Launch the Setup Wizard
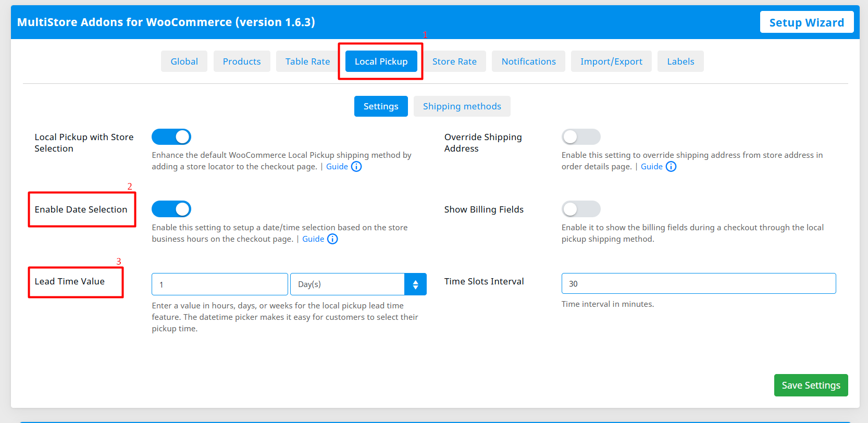This screenshot has width=868, height=423. pos(807,22)
